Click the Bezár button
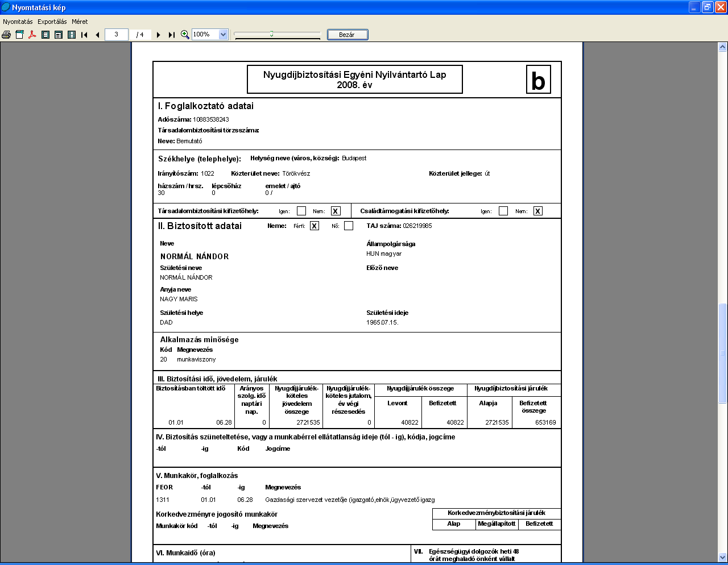Viewport: 728px width, 565px height. (348, 35)
